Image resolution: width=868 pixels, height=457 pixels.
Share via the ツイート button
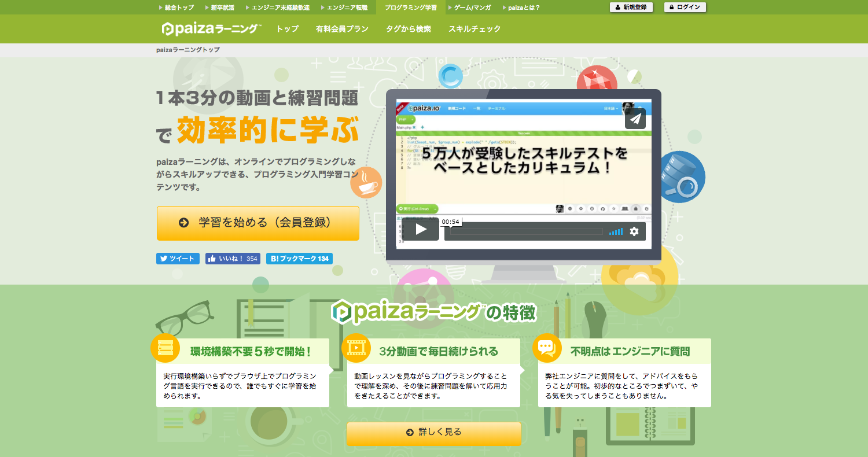(178, 259)
